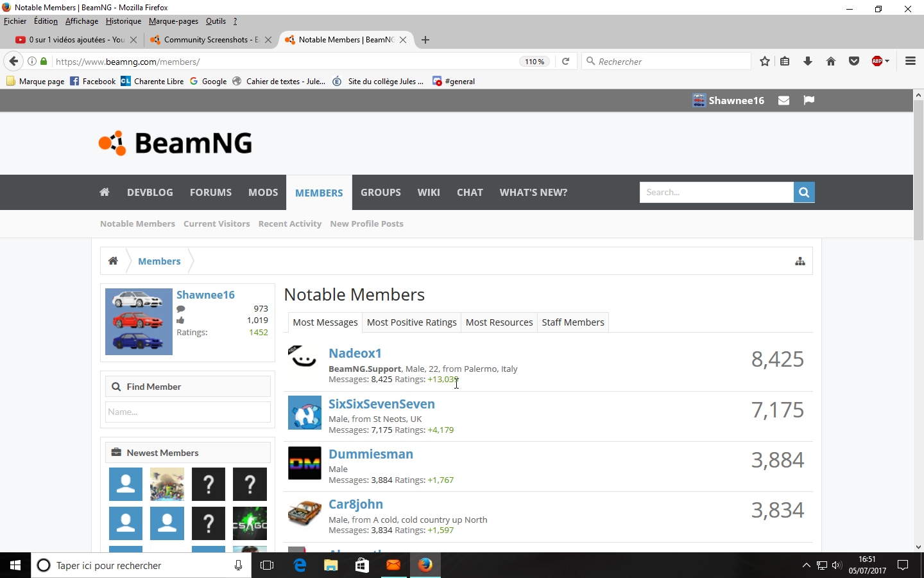Viewport: 924px width, 578px height.
Task: Click the Adblock Plus ABP icon
Action: [877, 62]
